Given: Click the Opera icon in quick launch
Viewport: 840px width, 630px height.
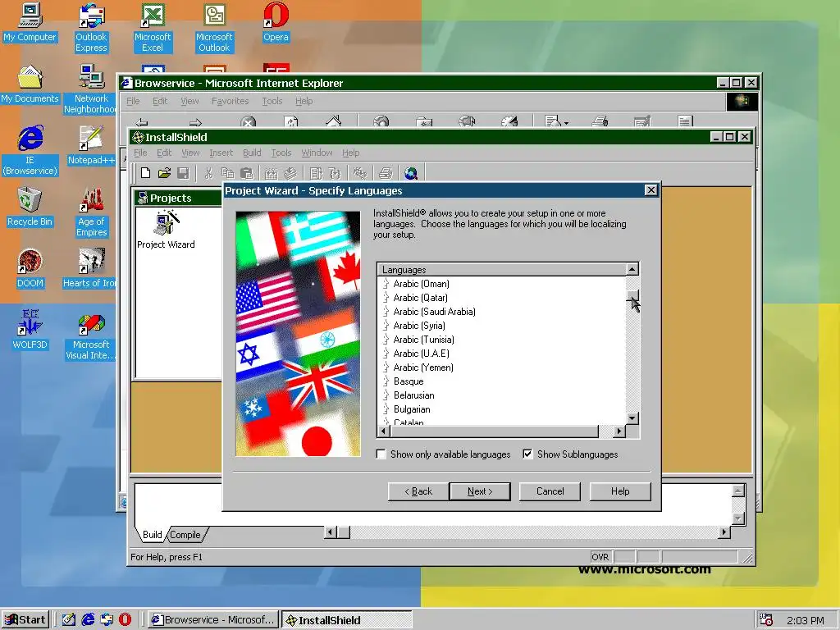Looking at the screenshot, I should tap(125, 619).
